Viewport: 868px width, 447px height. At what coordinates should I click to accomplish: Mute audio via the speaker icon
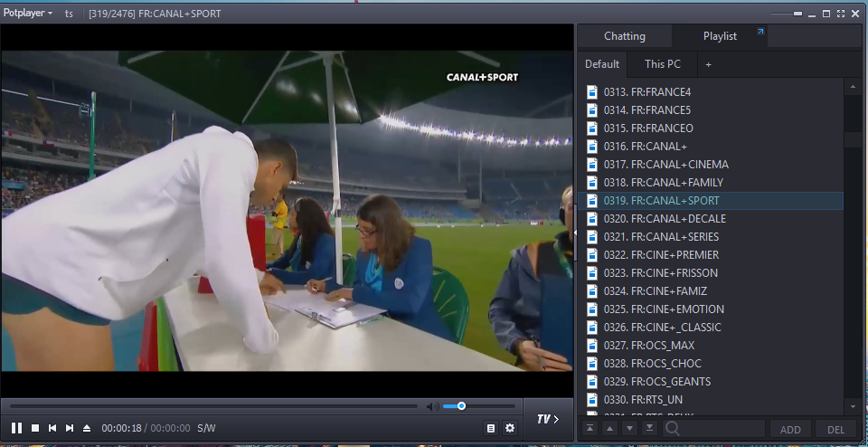432,406
